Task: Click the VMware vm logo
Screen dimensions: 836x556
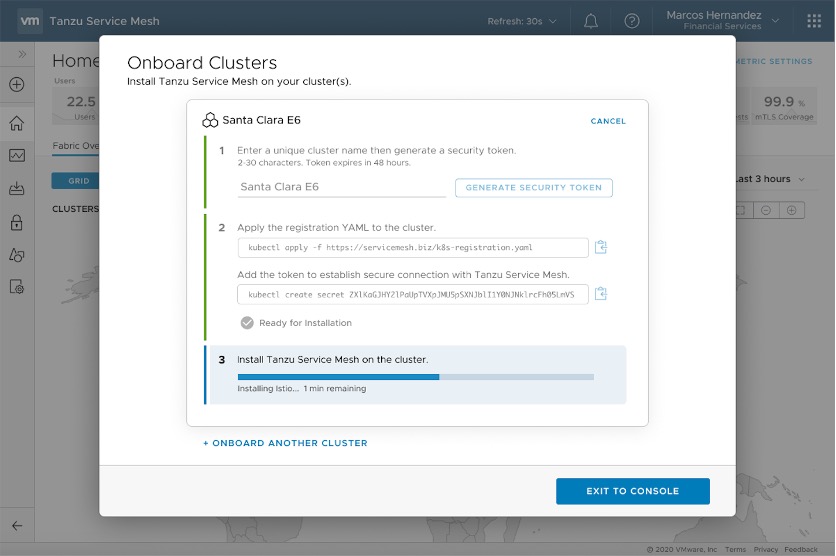Action: coord(29,21)
